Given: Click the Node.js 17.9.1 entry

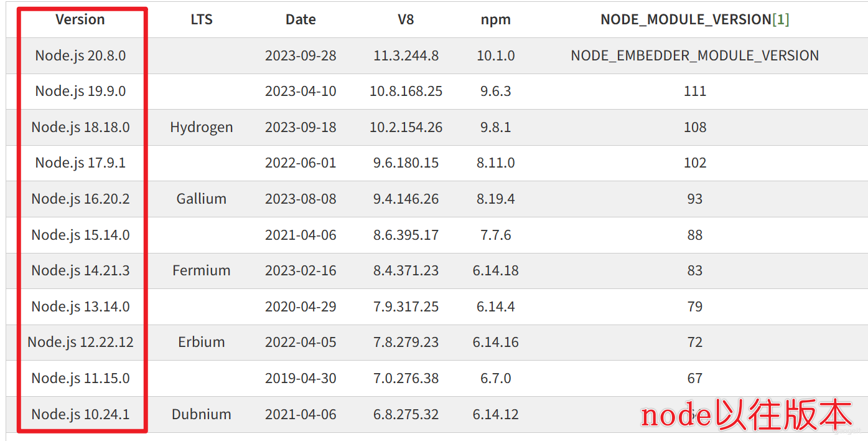Looking at the screenshot, I should pyautogui.click(x=80, y=163).
